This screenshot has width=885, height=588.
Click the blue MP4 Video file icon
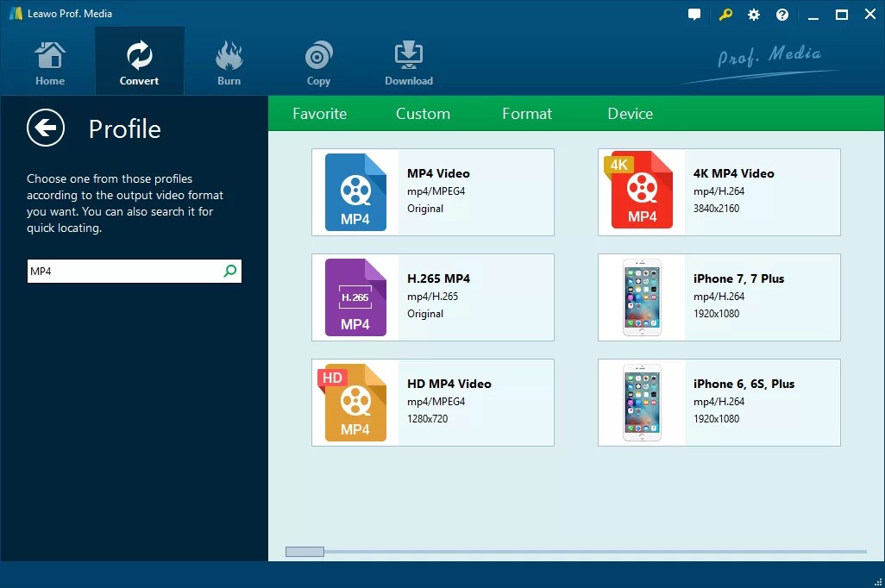tap(355, 192)
